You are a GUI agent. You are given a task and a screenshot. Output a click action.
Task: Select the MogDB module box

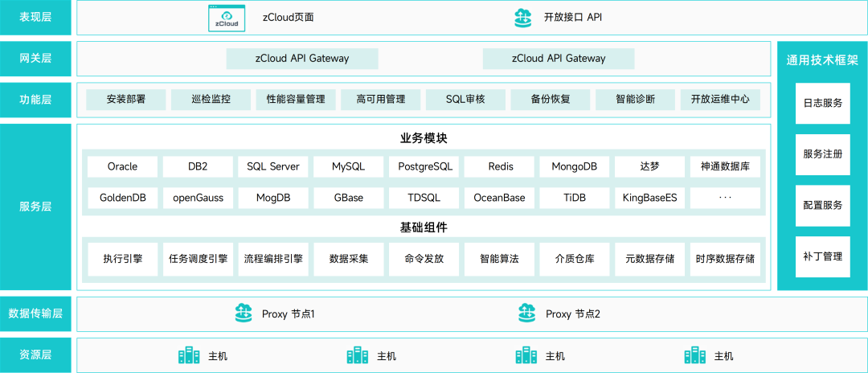273,198
